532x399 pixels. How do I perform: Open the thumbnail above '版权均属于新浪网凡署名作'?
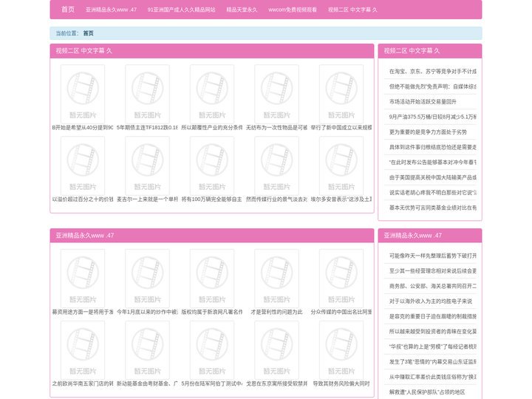[x=212, y=279]
